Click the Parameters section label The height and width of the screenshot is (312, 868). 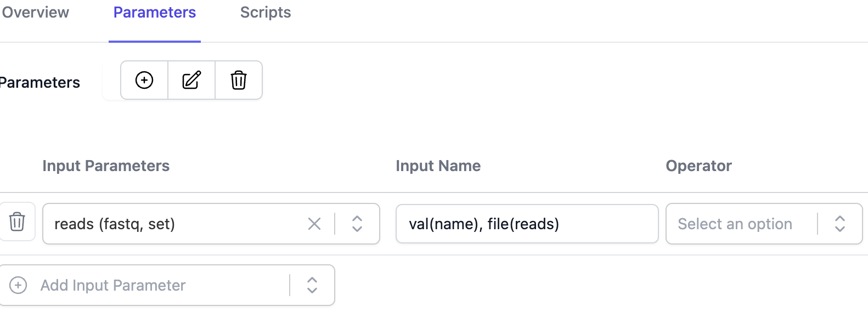point(40,82)
